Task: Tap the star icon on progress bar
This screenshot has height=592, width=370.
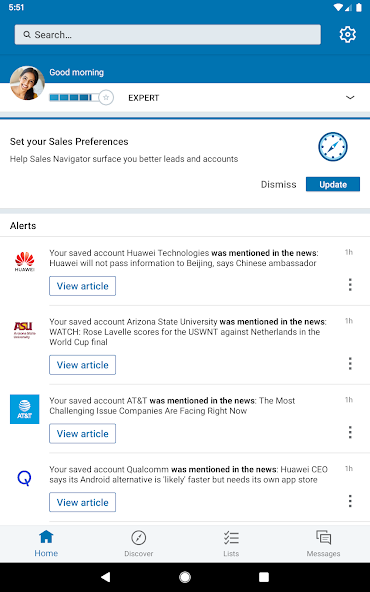Action: coord(106,97)
